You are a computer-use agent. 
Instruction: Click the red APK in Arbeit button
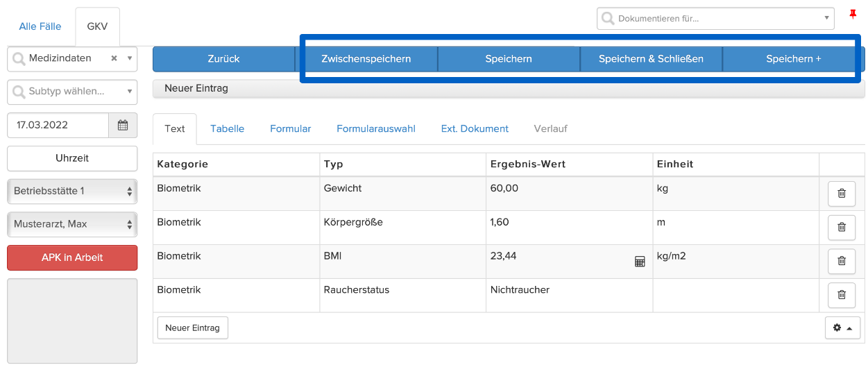[72, 257]
